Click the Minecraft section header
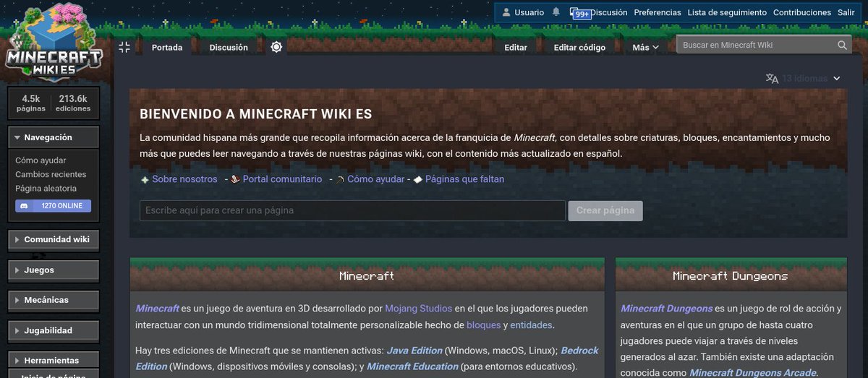This screenshot has height=378, width=868. [x=367, y=275]
